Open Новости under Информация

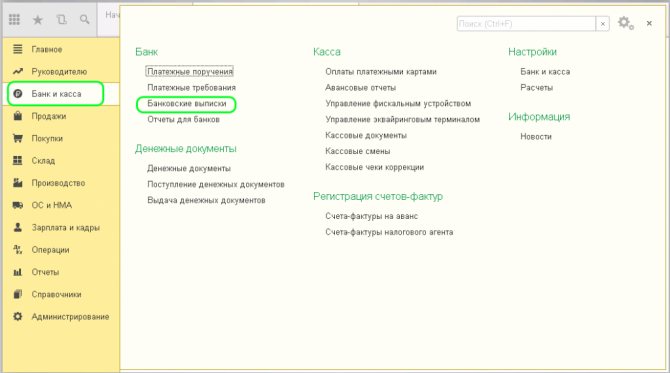[x=536, y=137]
